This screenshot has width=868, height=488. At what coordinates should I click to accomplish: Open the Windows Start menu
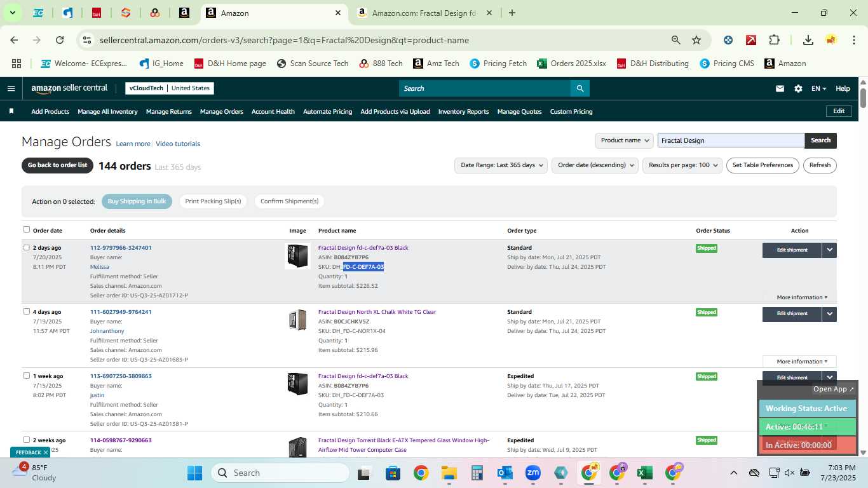(x=194, y=473)
